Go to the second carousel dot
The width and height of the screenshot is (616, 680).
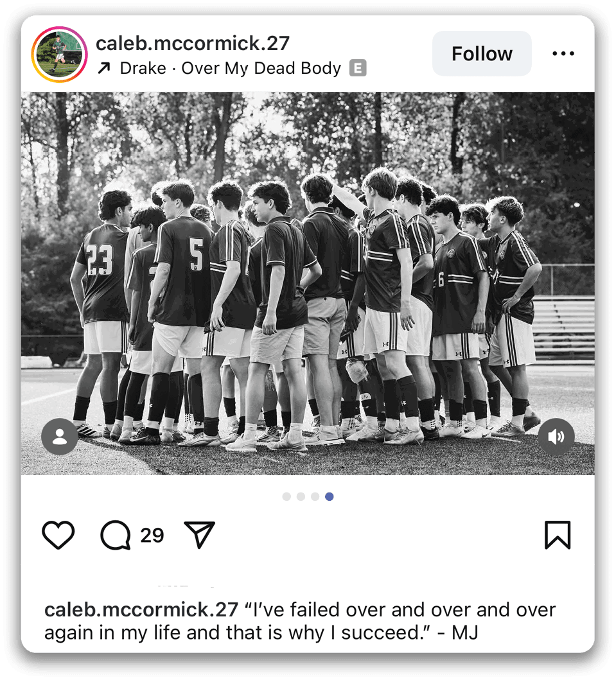301,496
